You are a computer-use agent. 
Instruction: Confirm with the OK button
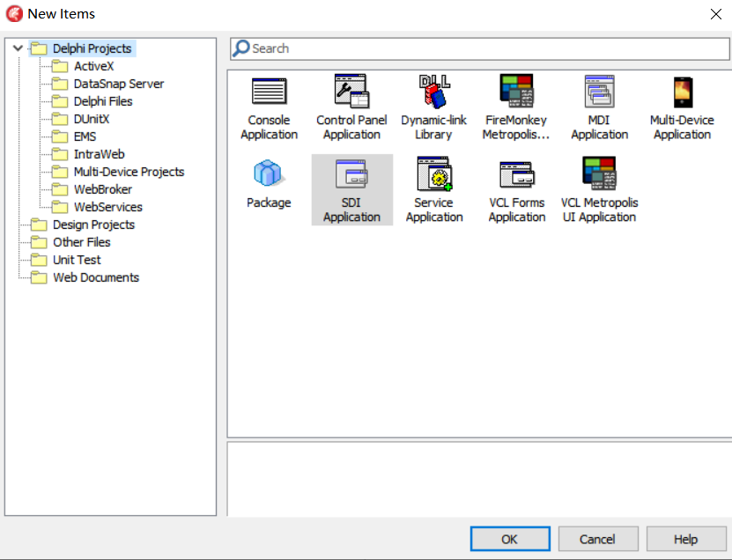(510, 539)
